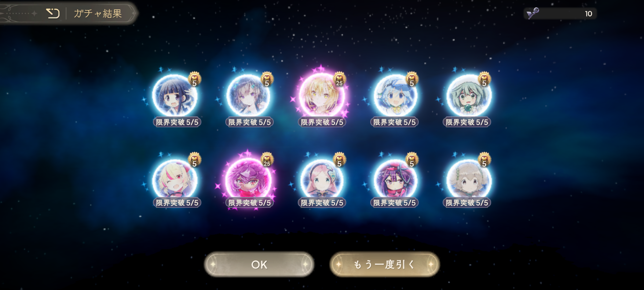
Task: Choose the blue-haired girl portrait
Action: (x=395, y=96)
